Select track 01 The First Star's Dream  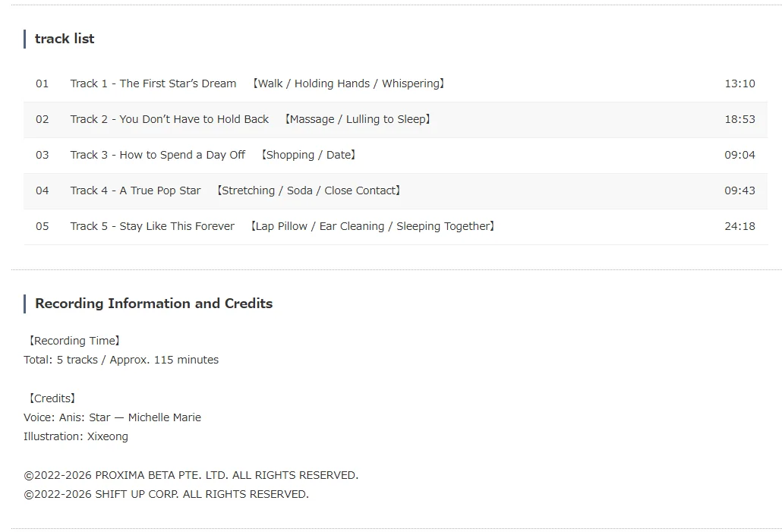click(x=396, y=83)
